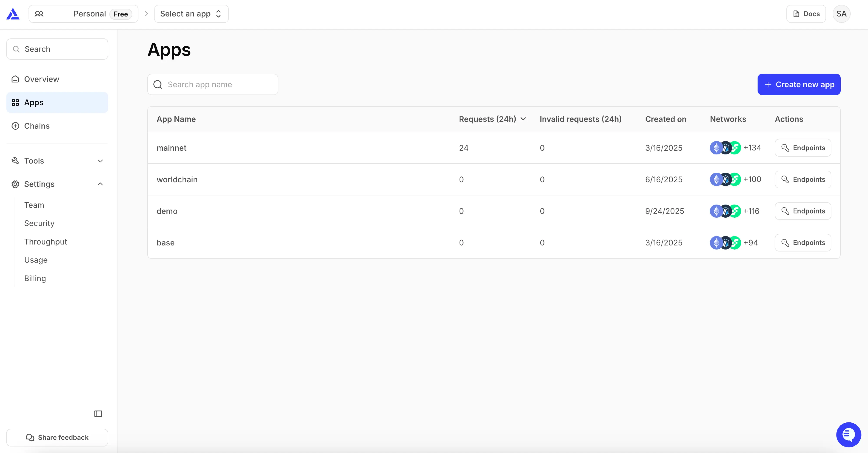
Task: Click the Search app name field
Action: [213, 84]
